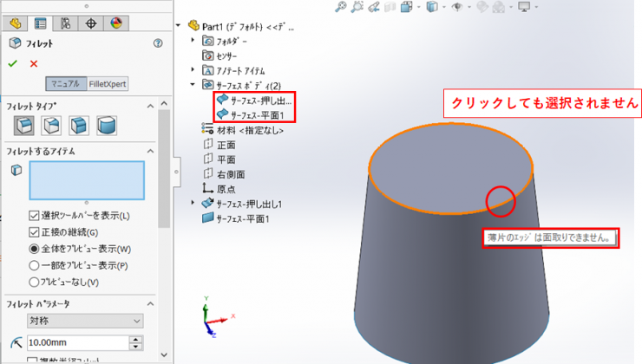This screenshot has width=642, height=364.
Task: Expand サーフェス-押し出し1 feature node
Action: point(193,203)
